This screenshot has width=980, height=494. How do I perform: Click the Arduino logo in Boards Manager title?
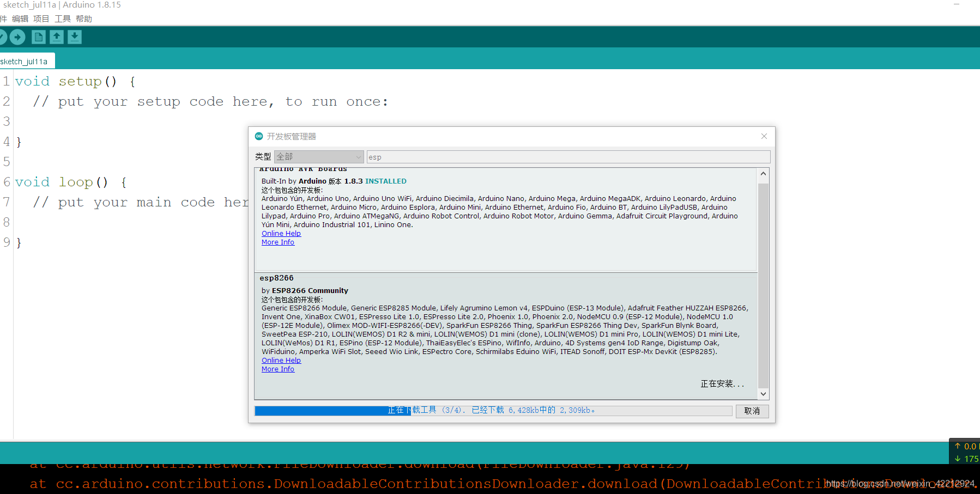coord(259,136)
